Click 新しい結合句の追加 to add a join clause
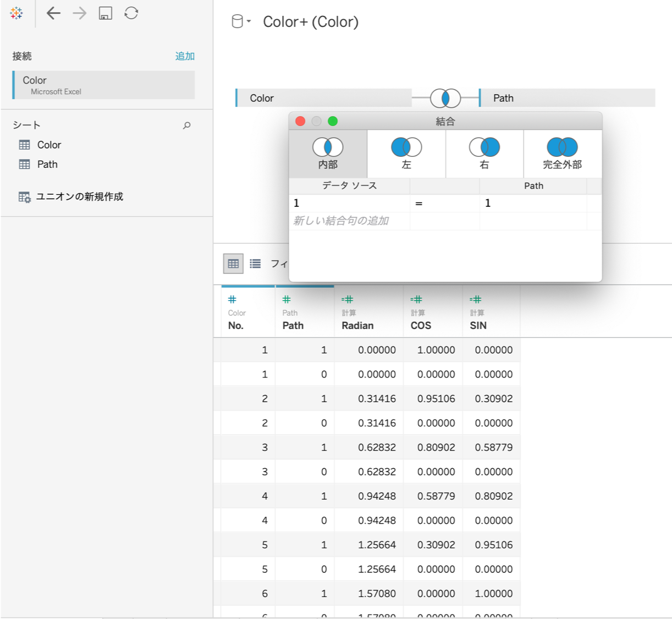 [341, 221]
